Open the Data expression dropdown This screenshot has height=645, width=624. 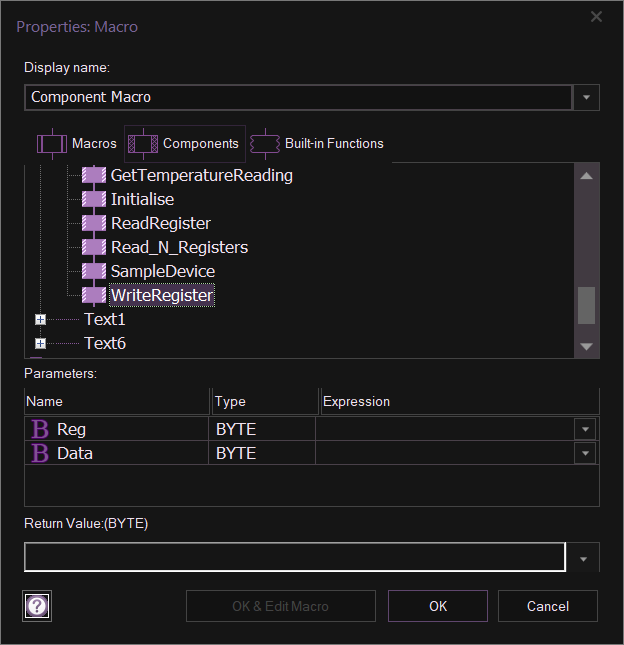[585, 453]
